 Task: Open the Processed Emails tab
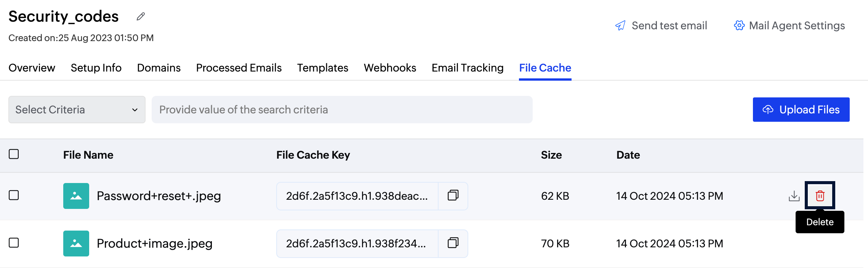239,68
